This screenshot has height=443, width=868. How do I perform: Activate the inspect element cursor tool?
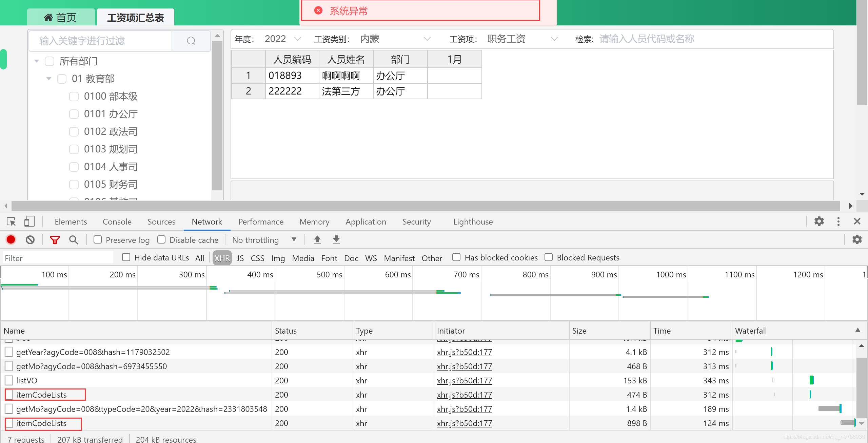point(11,221)
